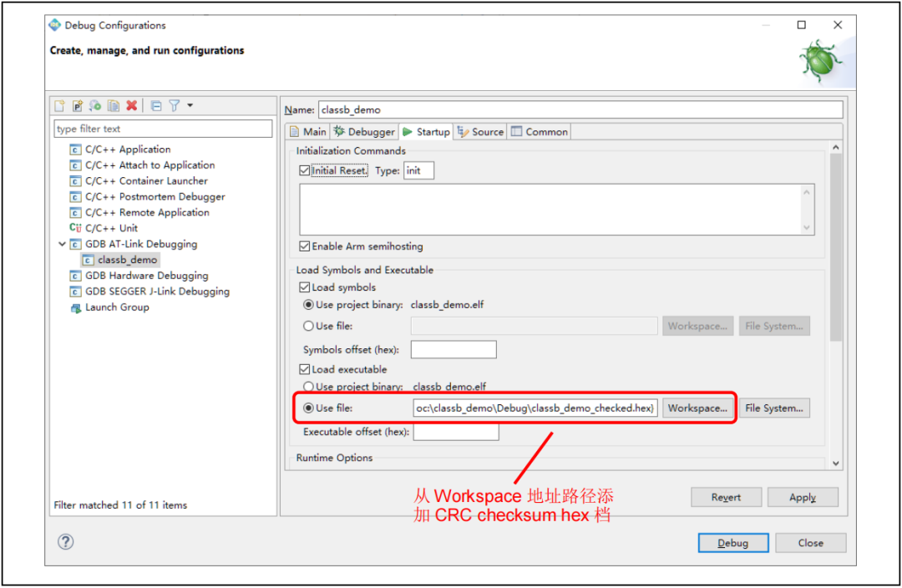The image size is (902, 588).
Task: Click the Close button
Action: [810, 543]
